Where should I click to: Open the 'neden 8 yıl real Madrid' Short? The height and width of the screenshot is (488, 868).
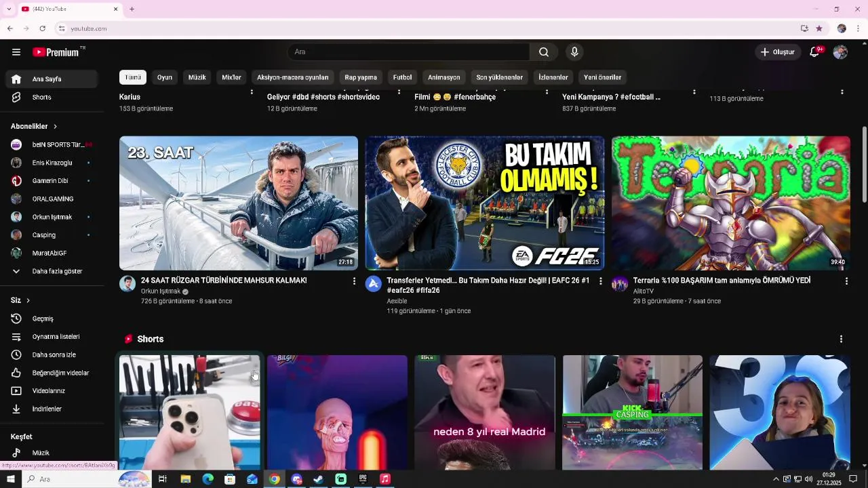click(x=485, y=412)
